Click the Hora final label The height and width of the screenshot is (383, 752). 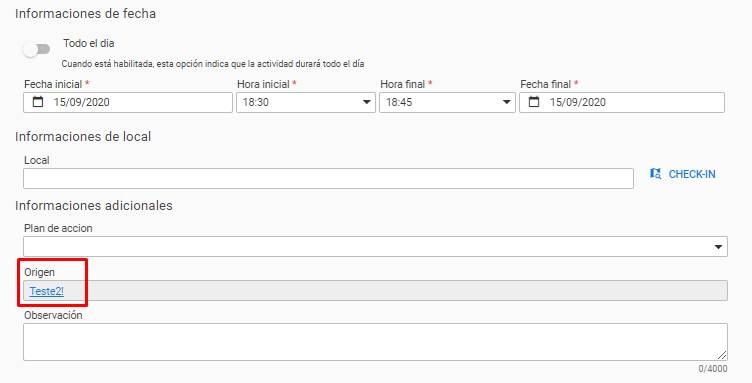point(403,84)
